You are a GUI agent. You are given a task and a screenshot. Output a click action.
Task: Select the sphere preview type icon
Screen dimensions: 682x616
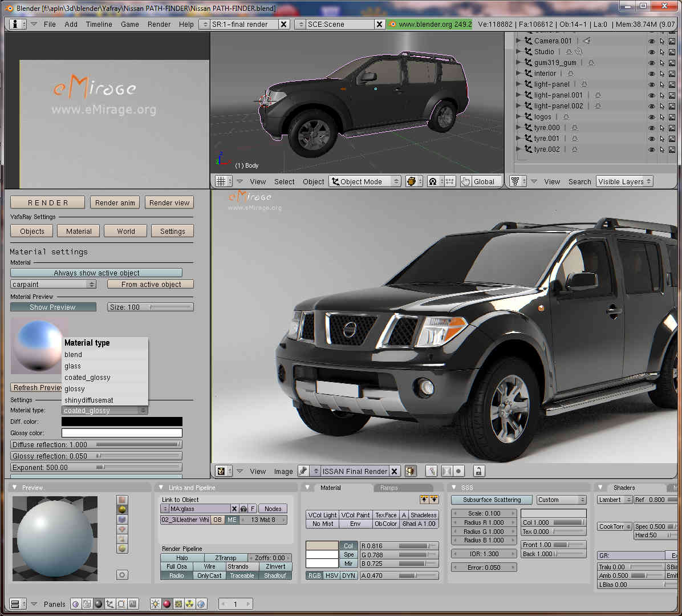tap(122, 509)
